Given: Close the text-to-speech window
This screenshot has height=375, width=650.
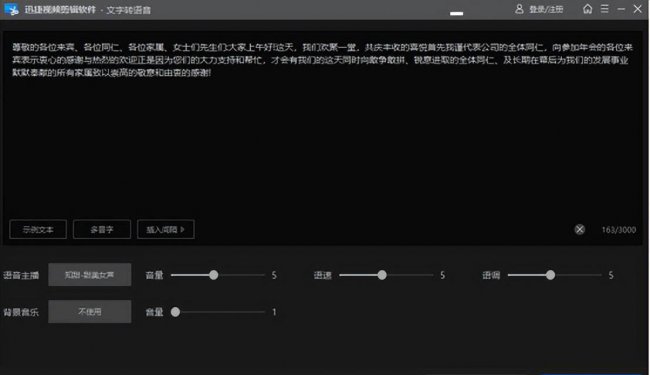Looking at the screenshot, I should tap(638, 9).
